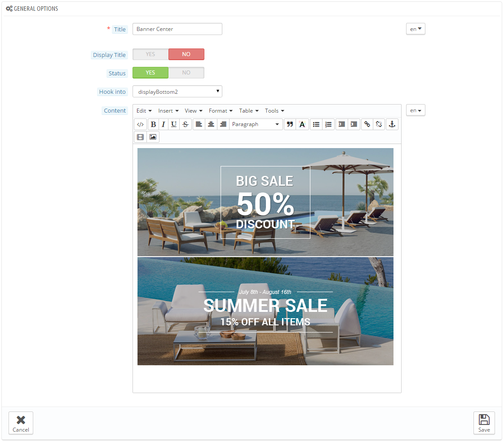Toggle bold formatting
504x442 pixels.
tap(153, 125)
